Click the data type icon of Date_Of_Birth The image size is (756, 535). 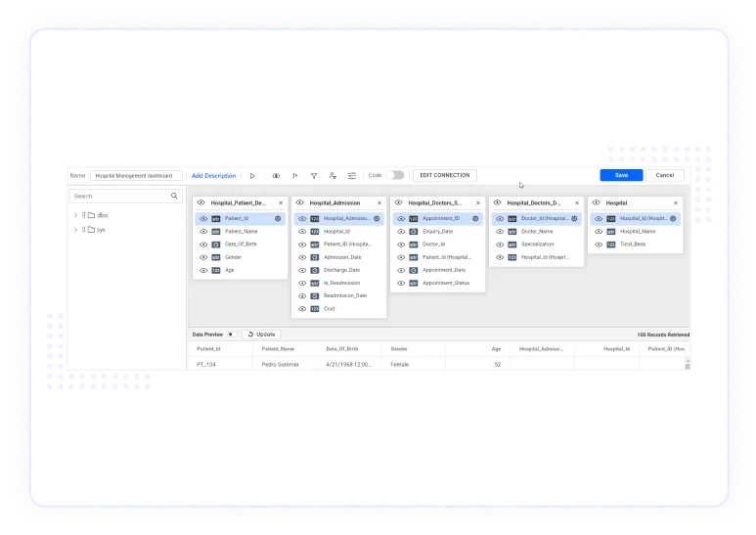(x=216, y=245)
